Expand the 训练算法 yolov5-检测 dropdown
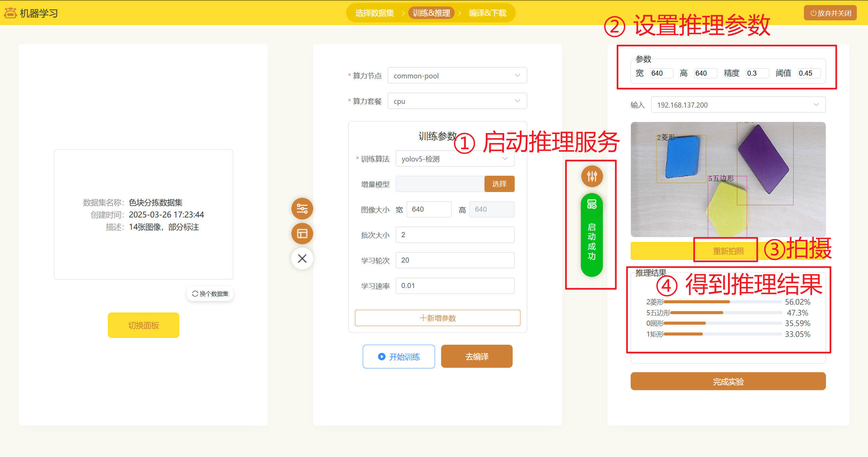Screen dimensions: 868x457 [455, 159]
